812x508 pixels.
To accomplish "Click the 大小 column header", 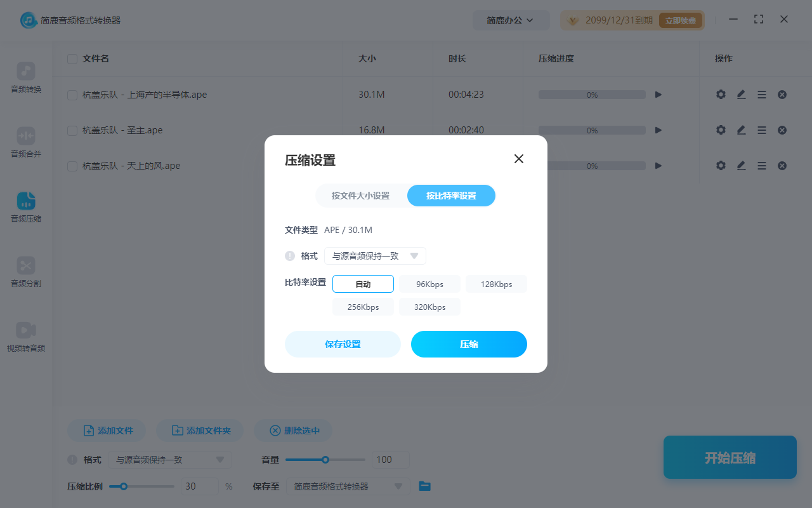I will tap(367, 58).
